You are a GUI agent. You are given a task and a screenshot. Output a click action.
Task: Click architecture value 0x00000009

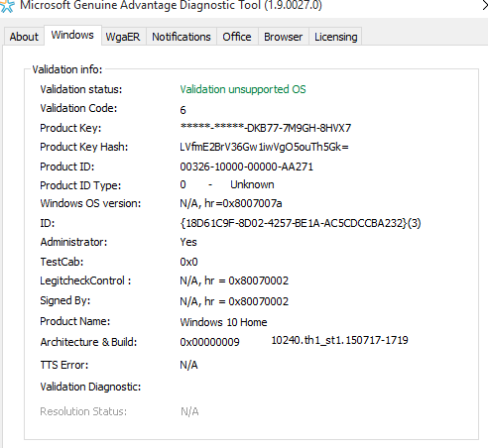[x=209, y=342]
